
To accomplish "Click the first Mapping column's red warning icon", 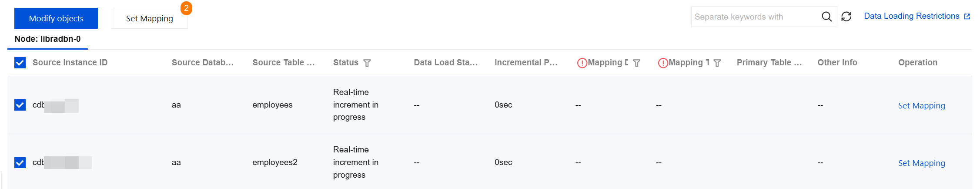I will [x=582, y=63].
